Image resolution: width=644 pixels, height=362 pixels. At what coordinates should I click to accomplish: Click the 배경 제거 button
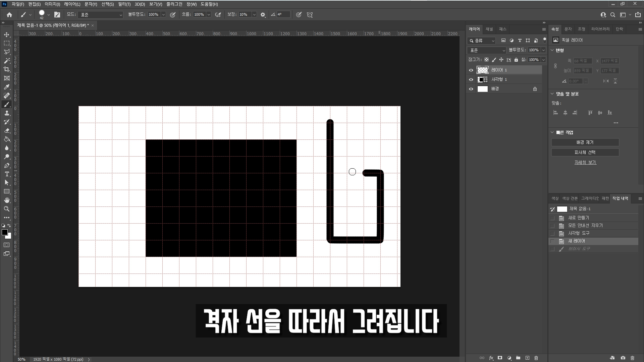tap(585, 142)
